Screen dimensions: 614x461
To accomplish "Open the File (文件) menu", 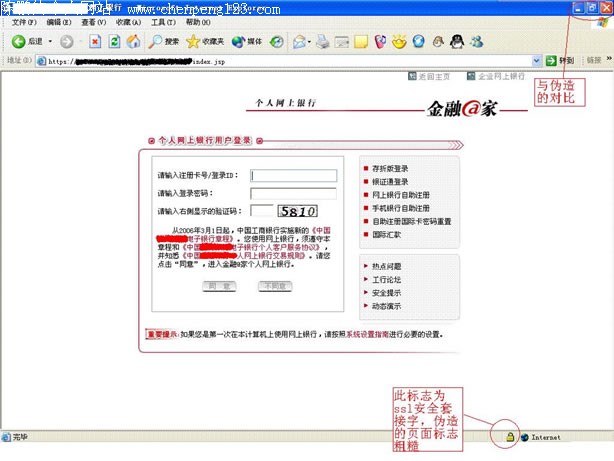I will (23, 21).
